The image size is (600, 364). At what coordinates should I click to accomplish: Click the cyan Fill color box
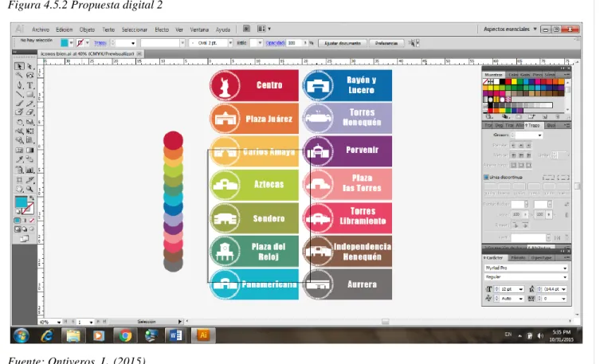point(21,202)
